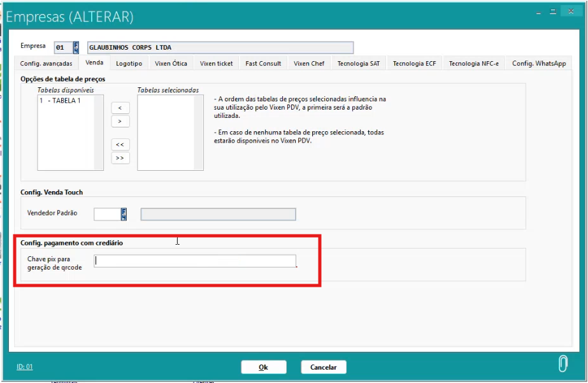
Task: Open the Config. WhatsApp tab
Action: (x=539, y=64)
